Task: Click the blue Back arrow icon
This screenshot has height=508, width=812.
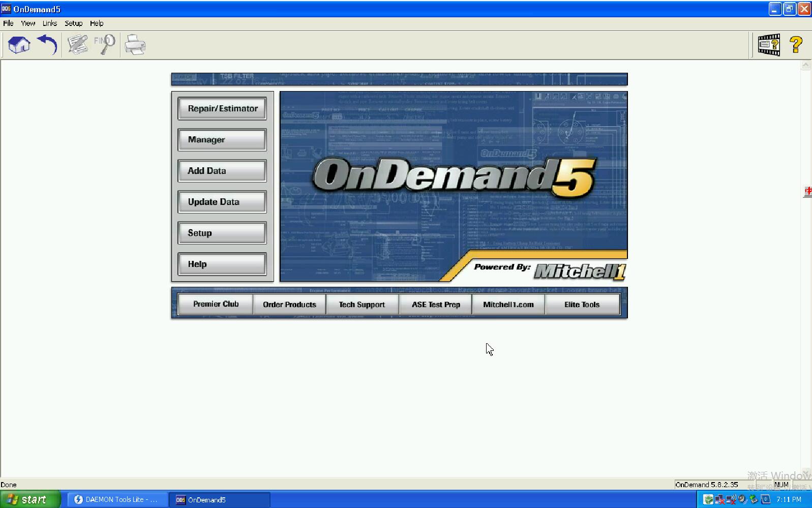Action: (x=47, y=45)
